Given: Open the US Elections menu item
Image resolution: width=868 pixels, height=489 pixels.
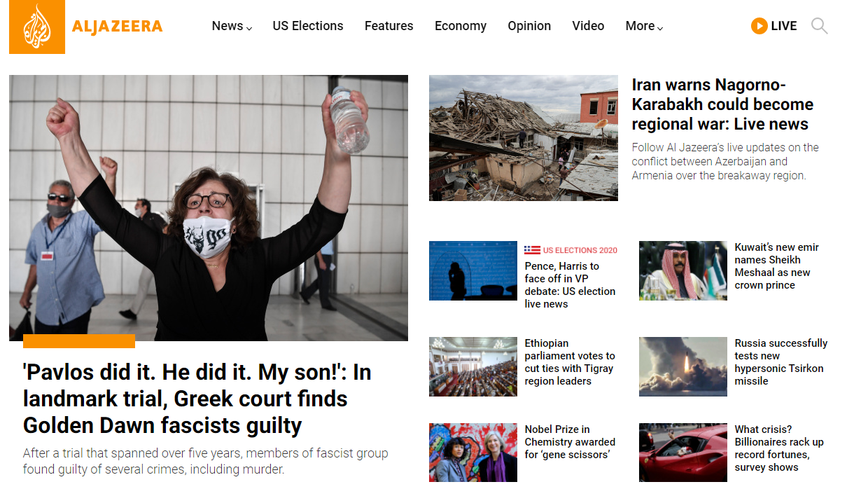Looking at the screenshot, I should click(x=308, y=26).
